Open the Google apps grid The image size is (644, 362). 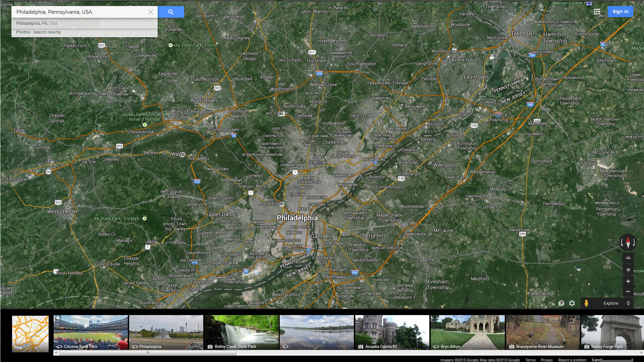pos(597,12)
